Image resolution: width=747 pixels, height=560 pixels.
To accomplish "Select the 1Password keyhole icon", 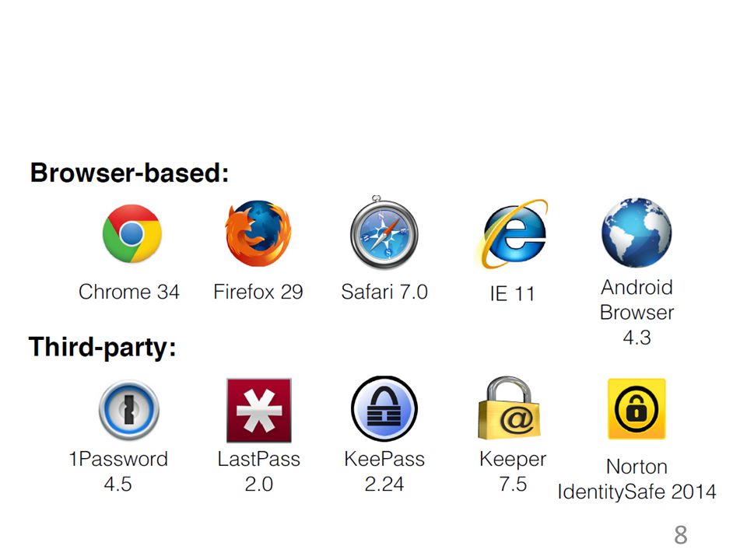I will tap(128, 410).
